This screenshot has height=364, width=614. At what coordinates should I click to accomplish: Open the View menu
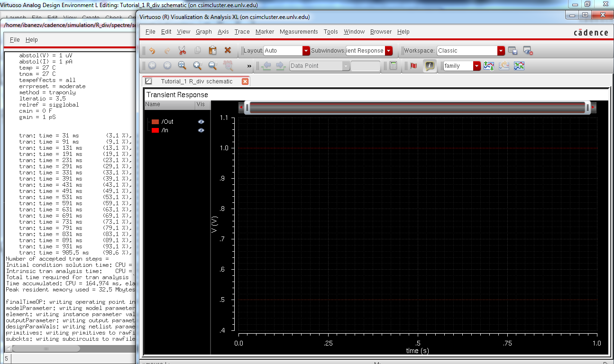183,32
